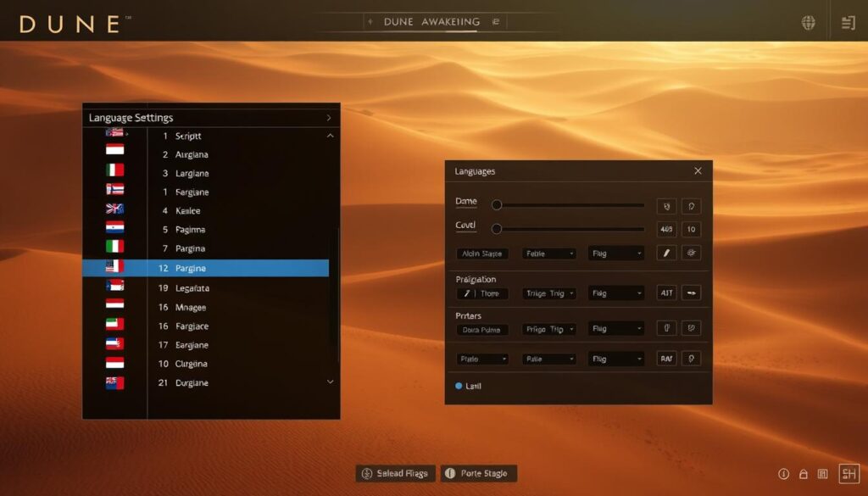Click the icon button right of RAF
This screenshot has height=496, width=868.
tap(691, 359)
